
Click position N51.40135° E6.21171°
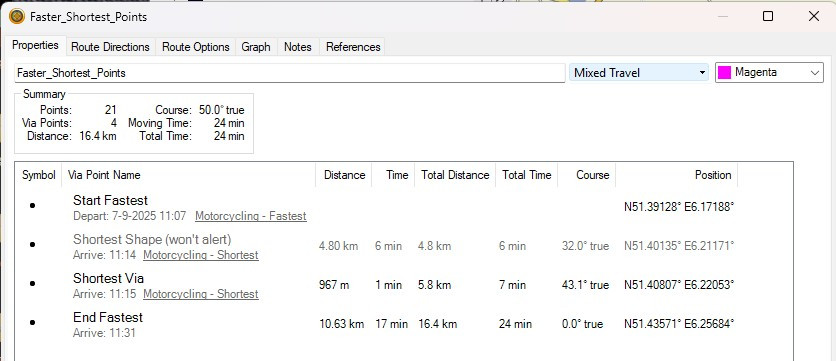[679, 246]
